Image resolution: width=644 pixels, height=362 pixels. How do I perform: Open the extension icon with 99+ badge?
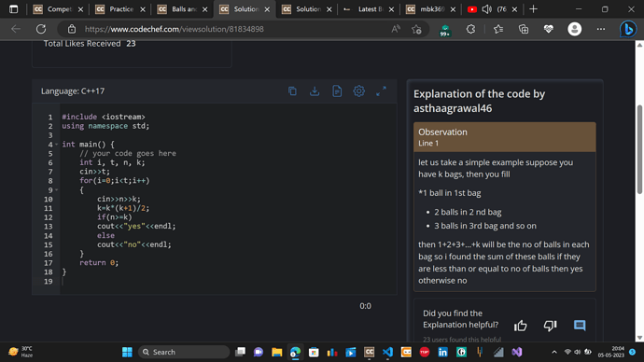pos(445,31)
